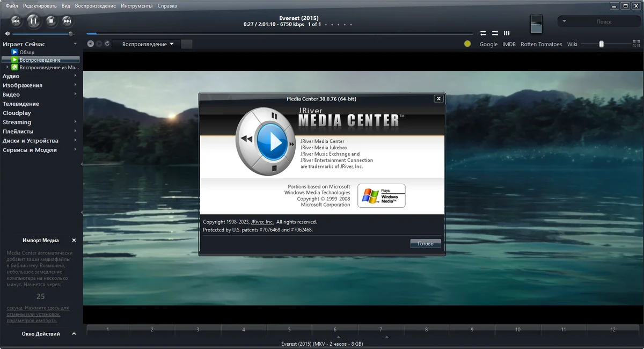Toggle the shuffle mode icon
644x349 pixels.
495,33
